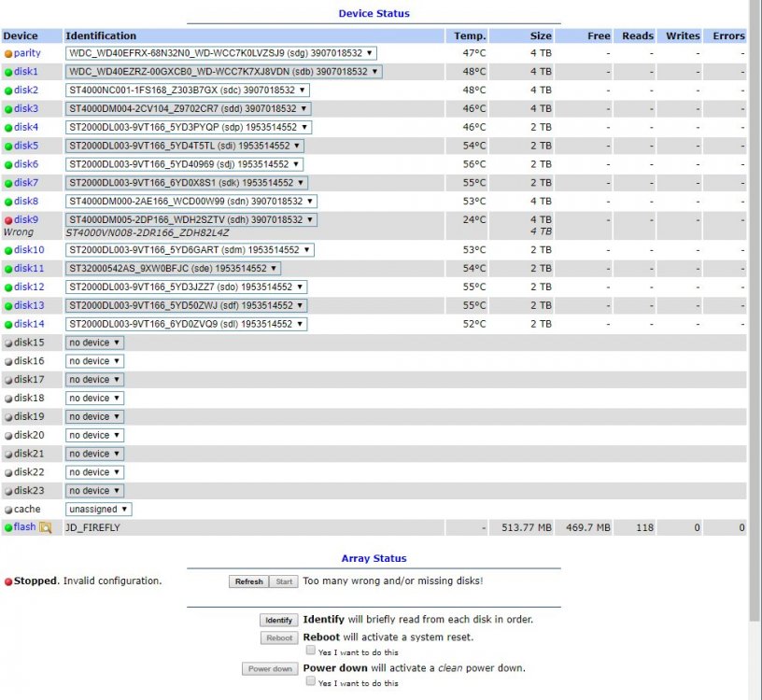Click the green status ball beside disk14
The image size is (762, 700).
coord(8,325)
